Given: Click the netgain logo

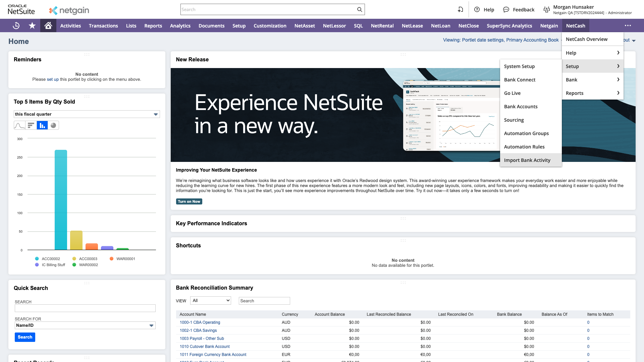Looking at the screenshot, I should coord(69,10).
